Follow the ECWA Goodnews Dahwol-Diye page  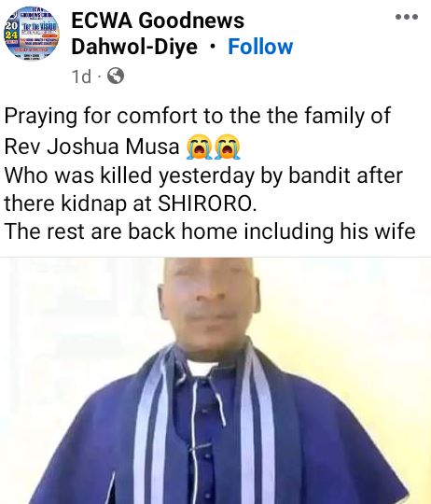tap(260, 47)
